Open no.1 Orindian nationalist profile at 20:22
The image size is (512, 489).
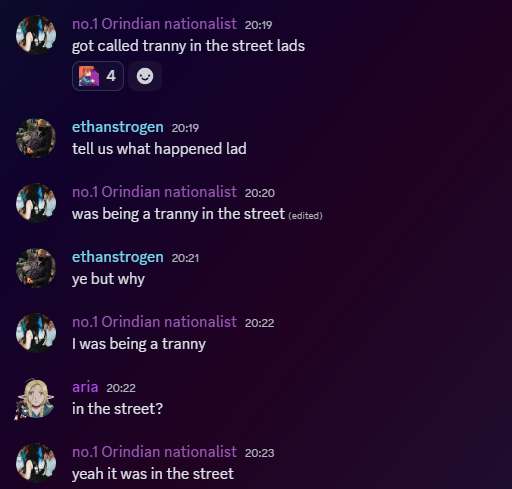point(154,322)
